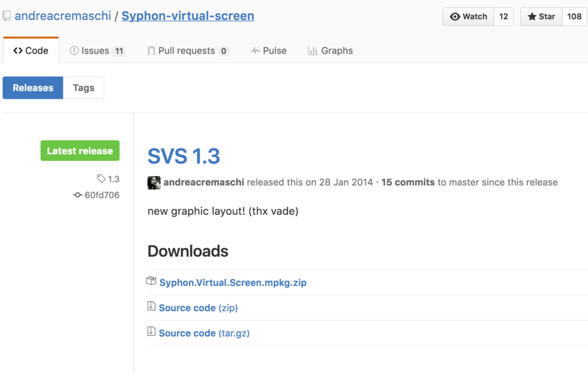View the 108 stargazers count

[x=574, y=17]
